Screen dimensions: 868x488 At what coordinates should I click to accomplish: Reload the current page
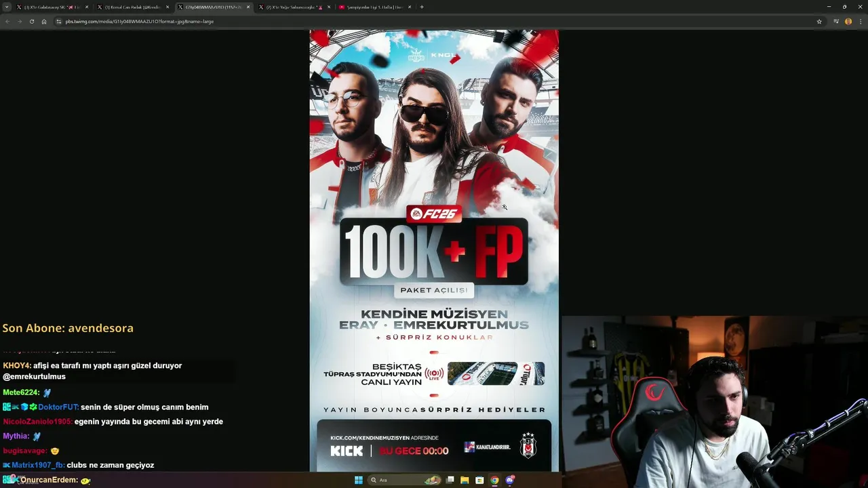coord(31,21)
